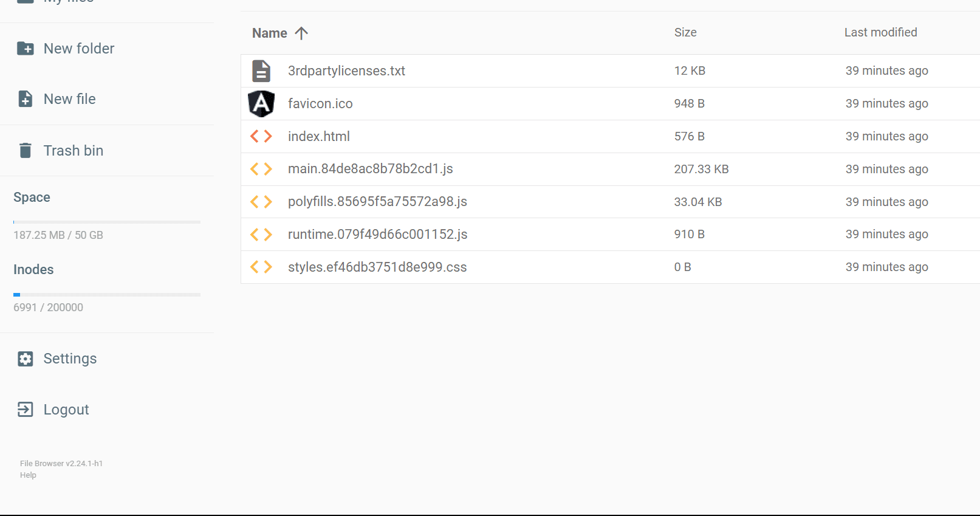
Task: Toggle Name sort direction arrow
Action: [301, 33]
